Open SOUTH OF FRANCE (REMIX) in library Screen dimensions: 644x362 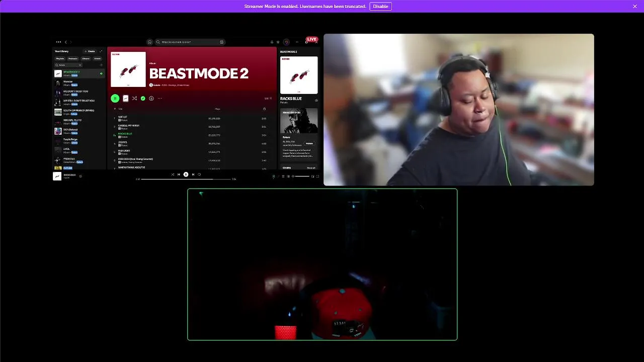(79, 112)
